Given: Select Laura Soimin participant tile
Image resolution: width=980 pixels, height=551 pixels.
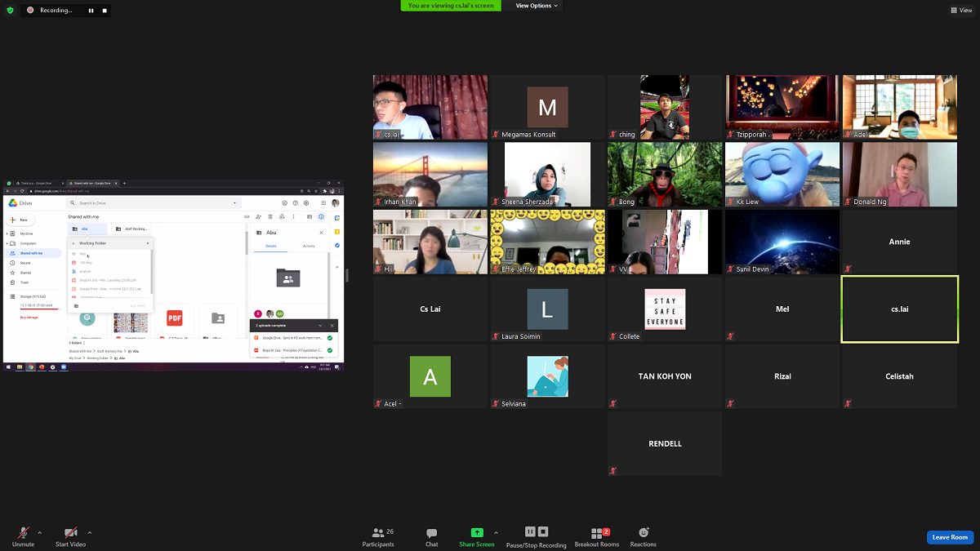Looking at the screenshot, I should [x=547, y=309].
